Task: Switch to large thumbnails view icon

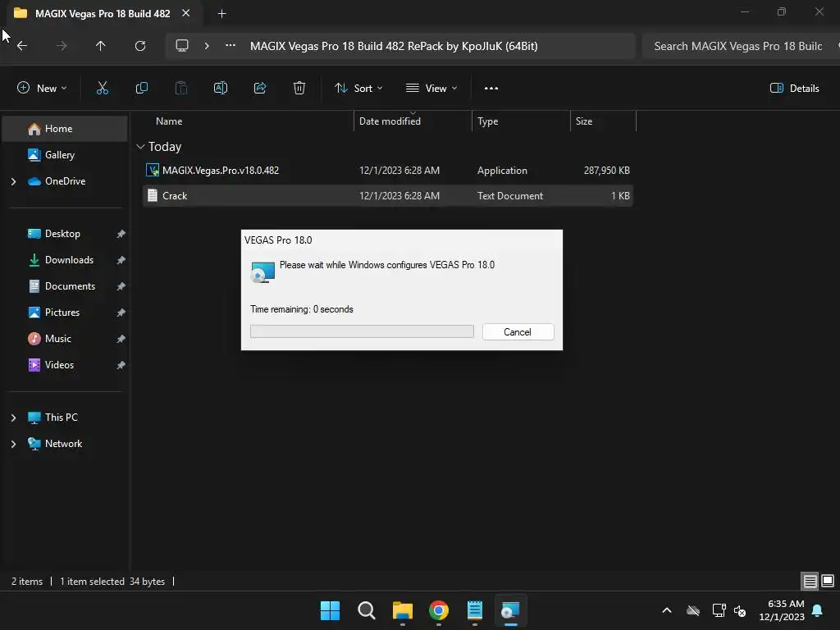Action: pyautogui.click(x=828, y=581)
